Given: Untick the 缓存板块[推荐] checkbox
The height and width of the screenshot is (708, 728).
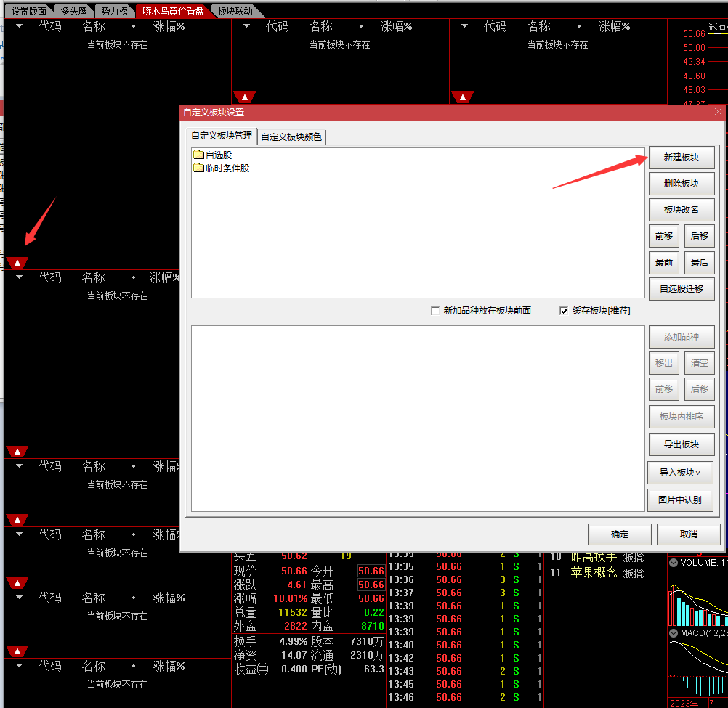Looking at the screenshot, I should tap(564, 311).
